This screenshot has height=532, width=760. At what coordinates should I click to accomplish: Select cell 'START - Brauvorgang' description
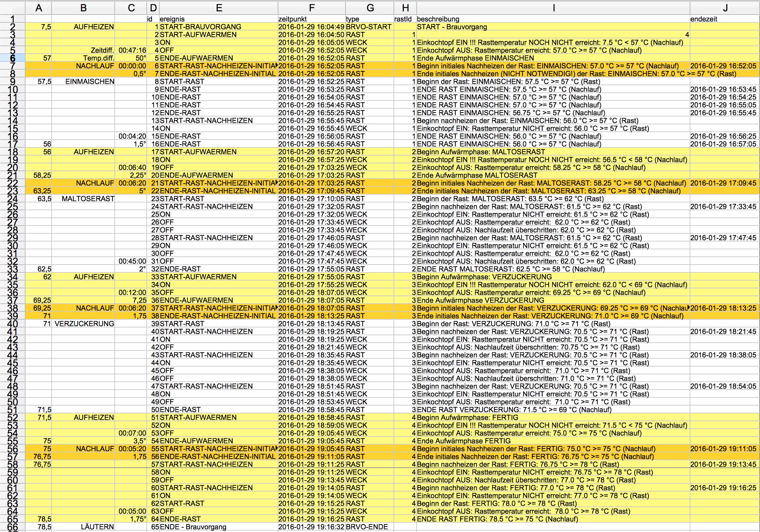pyautogui.click(x=553, y=27)
